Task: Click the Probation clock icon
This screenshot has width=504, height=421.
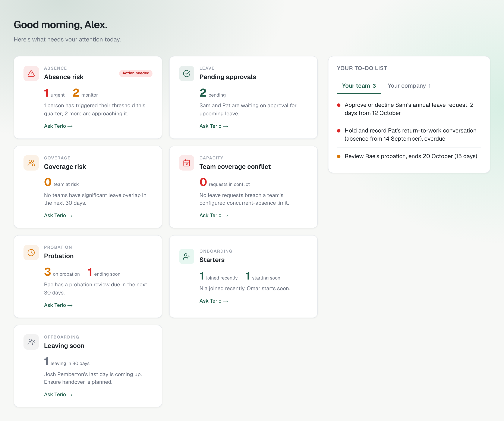Action: [31, 252]
